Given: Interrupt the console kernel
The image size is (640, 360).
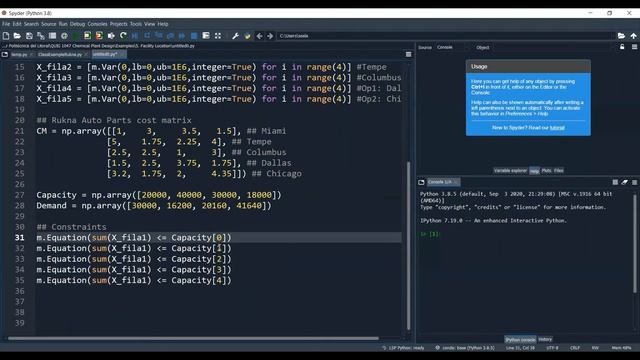Looking at the screenshot, I should [x=615, y=182].
